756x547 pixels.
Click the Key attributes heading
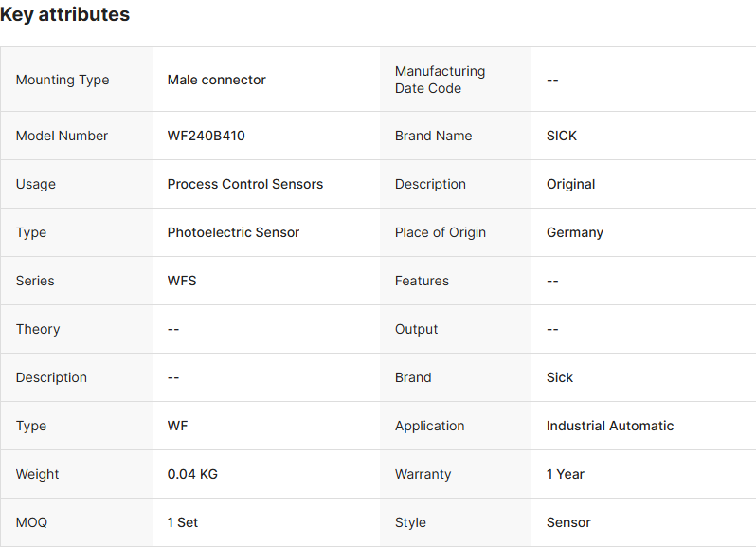pyautogui.click(x=65, y=15)
